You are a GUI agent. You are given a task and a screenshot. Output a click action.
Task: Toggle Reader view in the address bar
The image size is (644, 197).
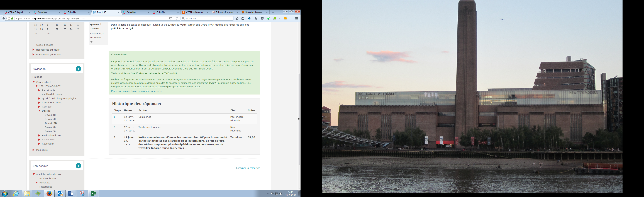[171, 18]
